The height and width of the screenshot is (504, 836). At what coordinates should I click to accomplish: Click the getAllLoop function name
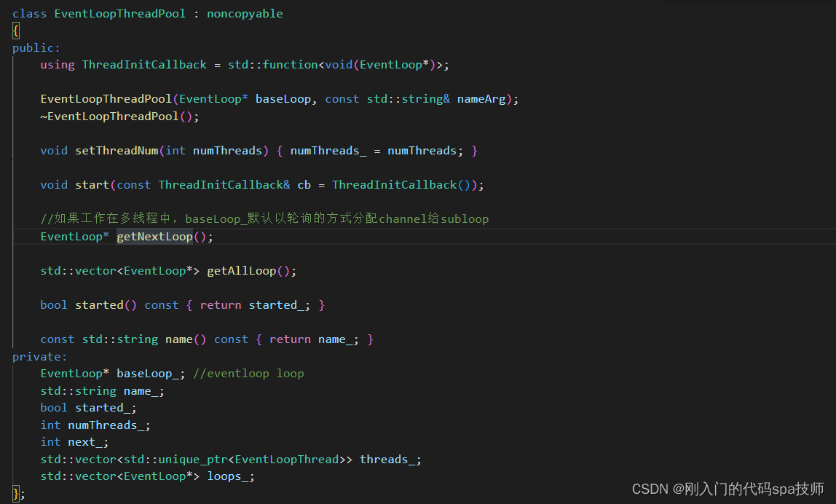pyautogui.click(x=242, y=271)
